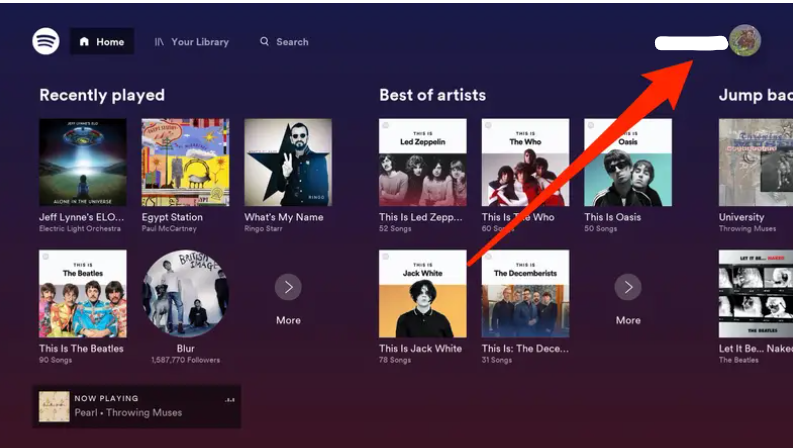The image size is (793, 448).
Task: Click the house icon in Home
Action: [x=84, y=41]
